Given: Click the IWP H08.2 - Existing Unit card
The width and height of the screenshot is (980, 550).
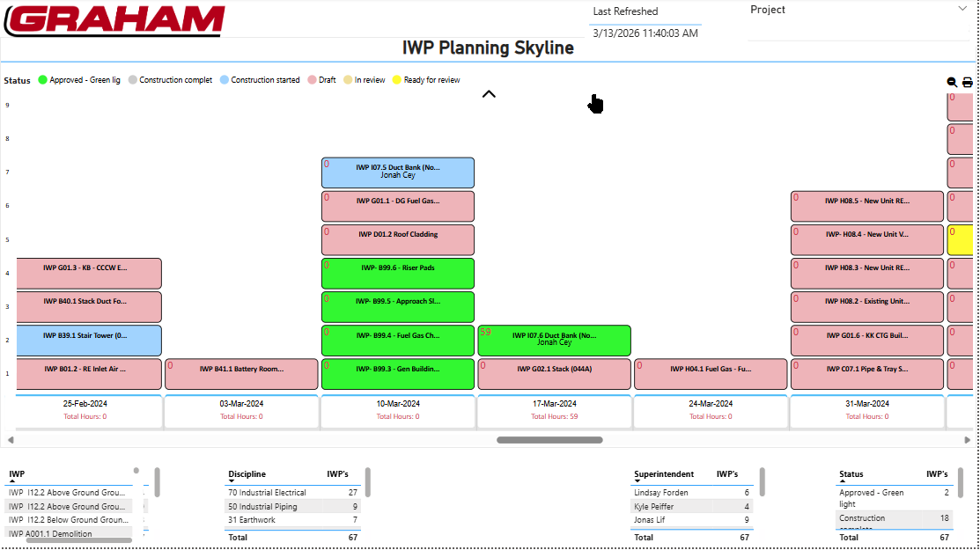Looking at the screenshot, I should (x=867, y=306).
